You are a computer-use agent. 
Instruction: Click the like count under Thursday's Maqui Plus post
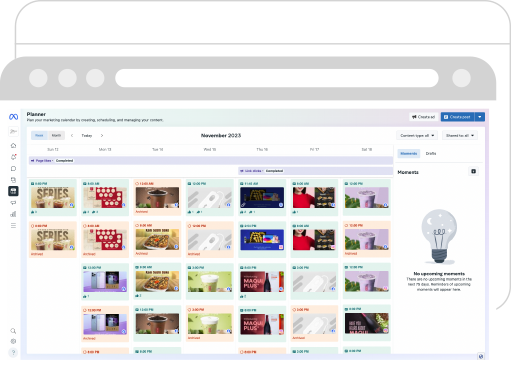pos(243,296)
